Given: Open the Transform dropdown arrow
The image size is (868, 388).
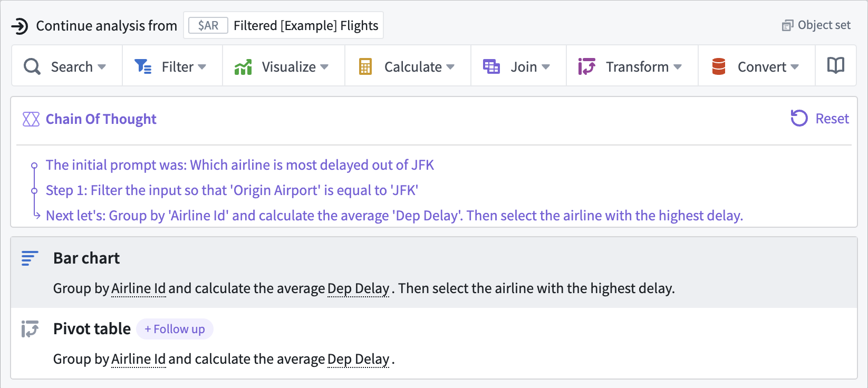Looking at the screenshot, I should pyautogui.click(x=678, y=67).
